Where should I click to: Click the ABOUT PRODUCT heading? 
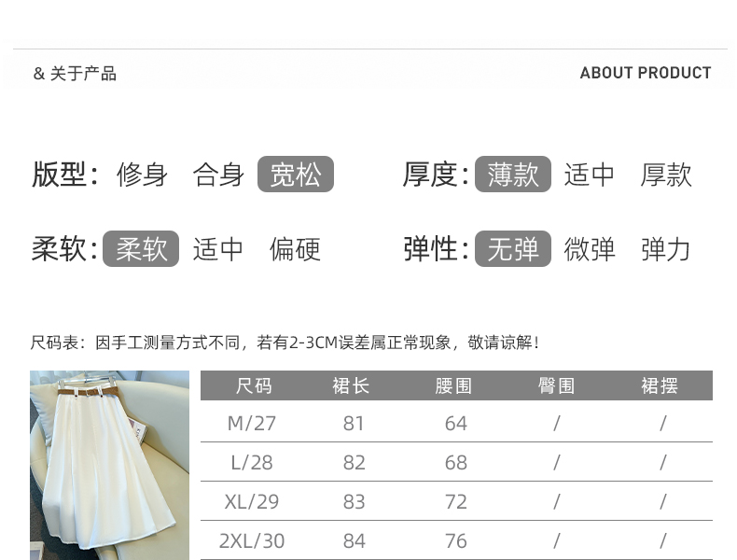pos(645,73)
